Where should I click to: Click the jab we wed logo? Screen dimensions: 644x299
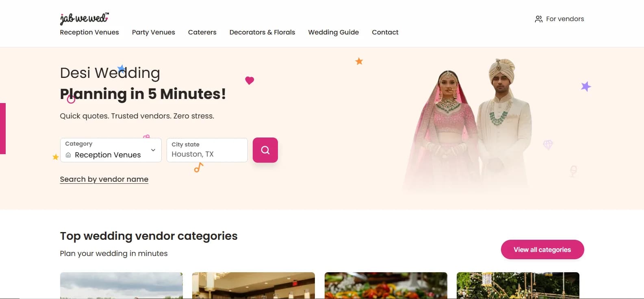84,19
